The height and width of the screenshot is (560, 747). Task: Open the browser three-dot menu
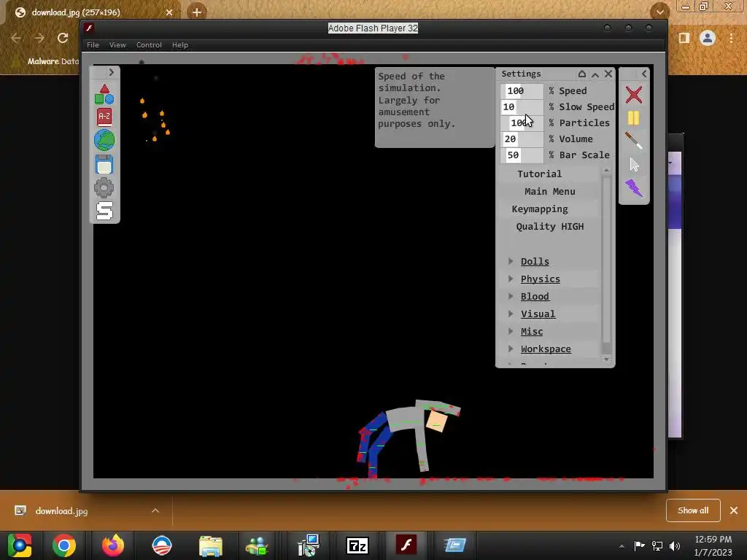pyautogui.click(x=731, y=38)
